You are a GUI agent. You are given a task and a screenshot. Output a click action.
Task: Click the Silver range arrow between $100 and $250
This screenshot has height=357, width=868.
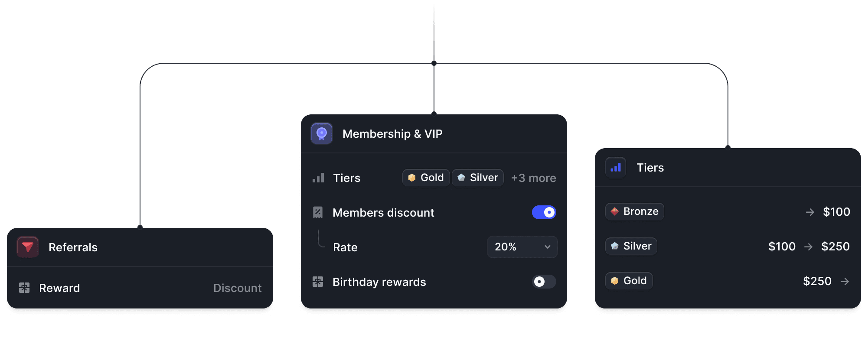(x=808, y=247)
